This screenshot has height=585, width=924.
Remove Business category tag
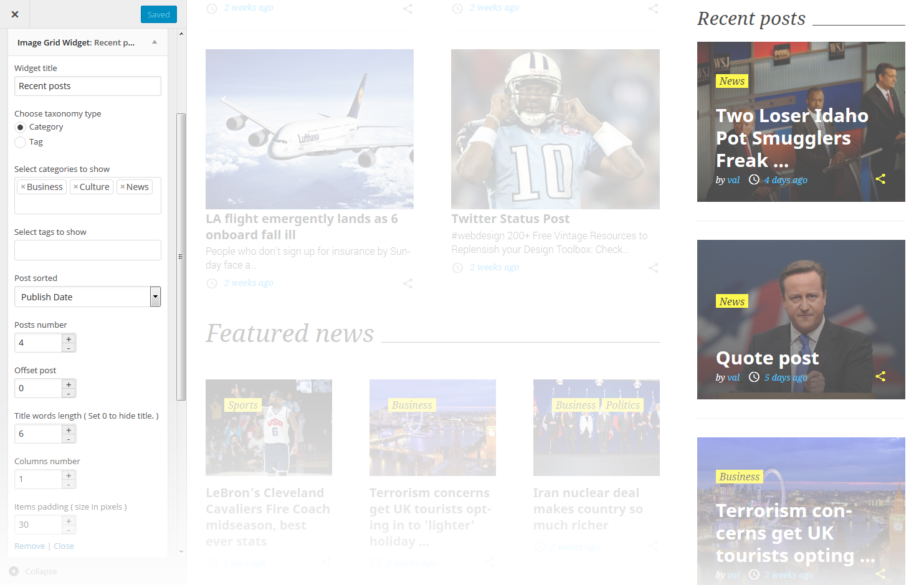(23, 187)
